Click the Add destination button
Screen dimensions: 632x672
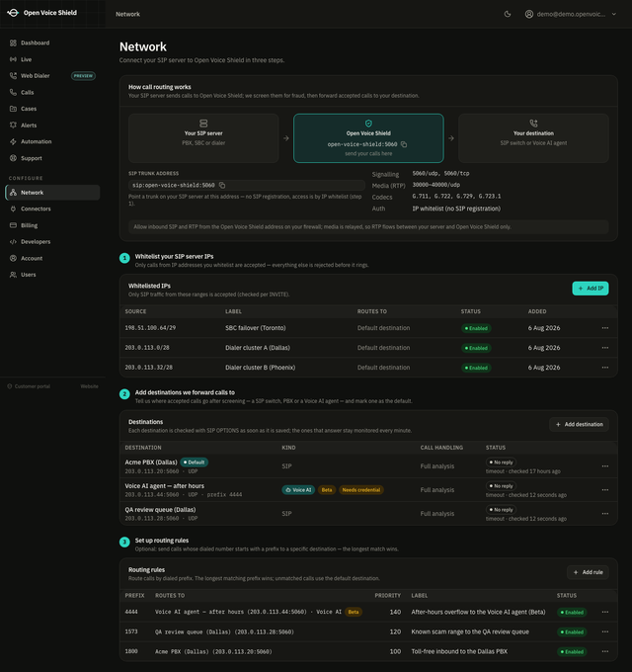[x=580, y=424]
